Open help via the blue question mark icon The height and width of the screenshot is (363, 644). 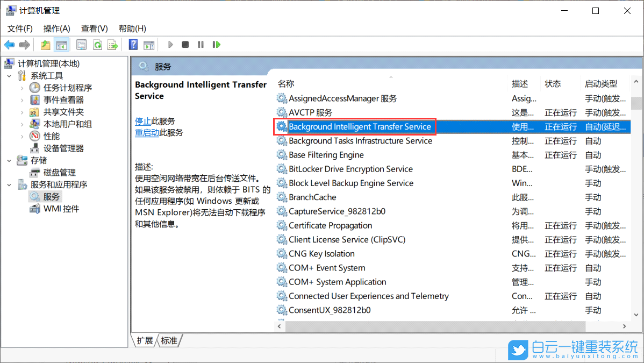pos(133,45)
